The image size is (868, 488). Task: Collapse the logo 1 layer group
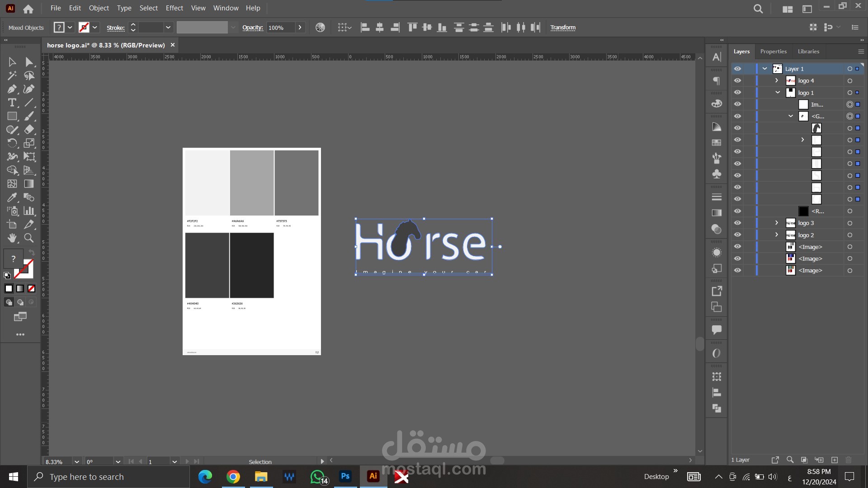point(778,93)
